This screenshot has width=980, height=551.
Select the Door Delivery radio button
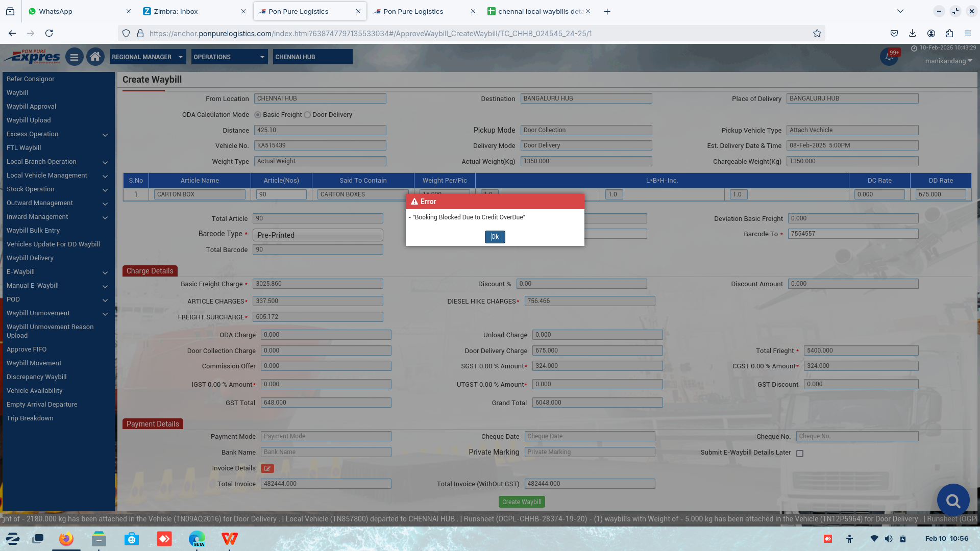tap(307, 115)
